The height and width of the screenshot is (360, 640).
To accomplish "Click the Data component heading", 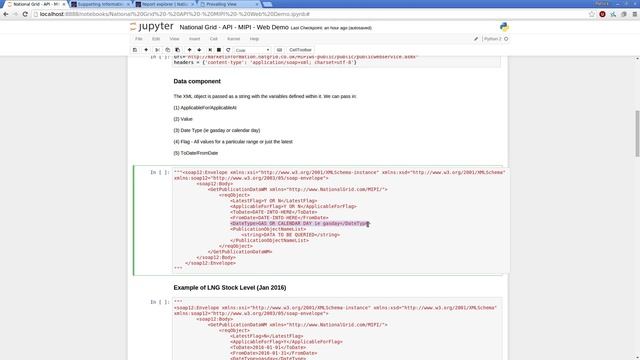I will point(197,81).
